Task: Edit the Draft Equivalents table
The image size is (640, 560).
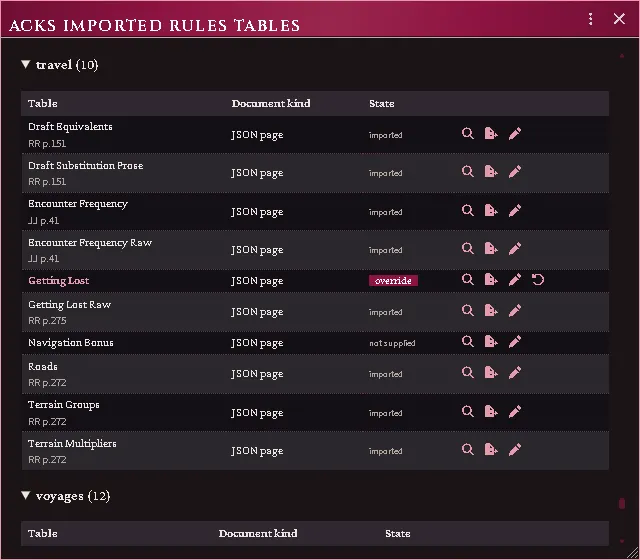Action: [x=515, y=133]
